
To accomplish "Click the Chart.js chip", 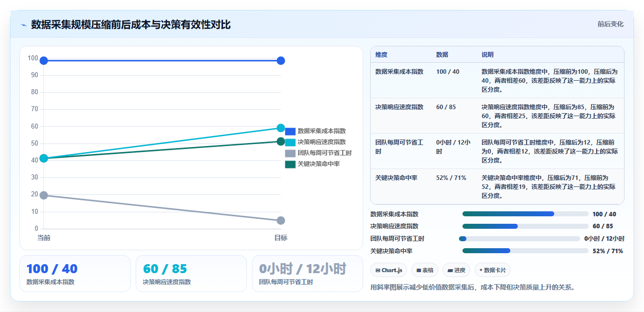I will point(389,270).
